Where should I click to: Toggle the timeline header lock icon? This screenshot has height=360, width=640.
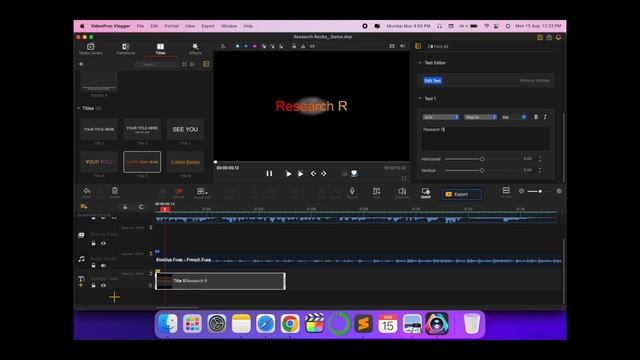pyautogui.click(x=125, y=207)
